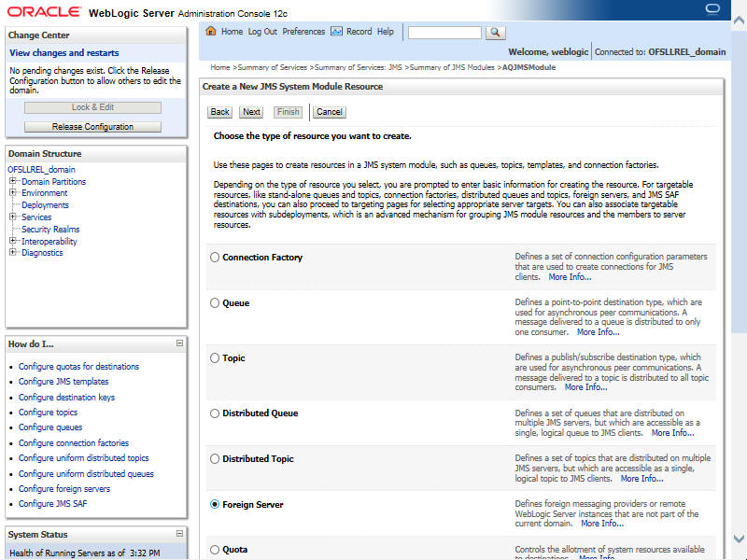Open Configure JMS templates help link
Viewport: 747px width, 560px height.
point(63,382)
